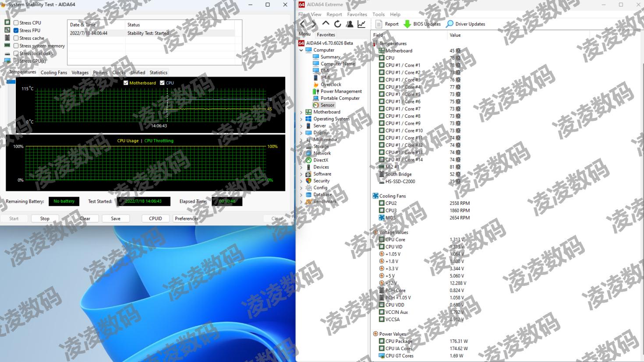Open Driver Updates
Image resolution: width=644 pixels, height=362 pixels.
[x=465, y=24]
